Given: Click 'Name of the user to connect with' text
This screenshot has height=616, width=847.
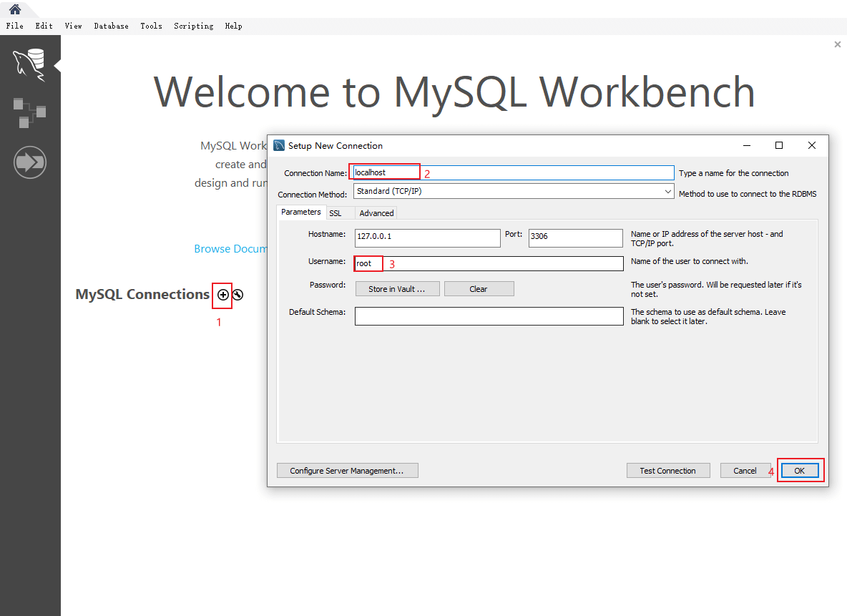Looking at the screenshot, I should (x=690, y=261).
